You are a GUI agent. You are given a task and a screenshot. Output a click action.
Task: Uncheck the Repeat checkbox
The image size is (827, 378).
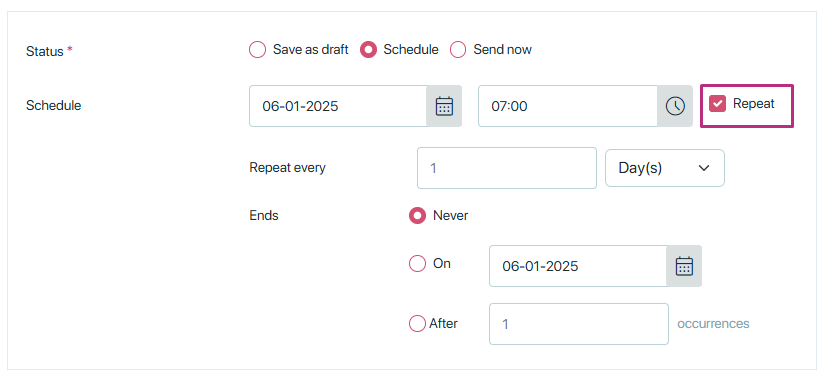point(717,104)
